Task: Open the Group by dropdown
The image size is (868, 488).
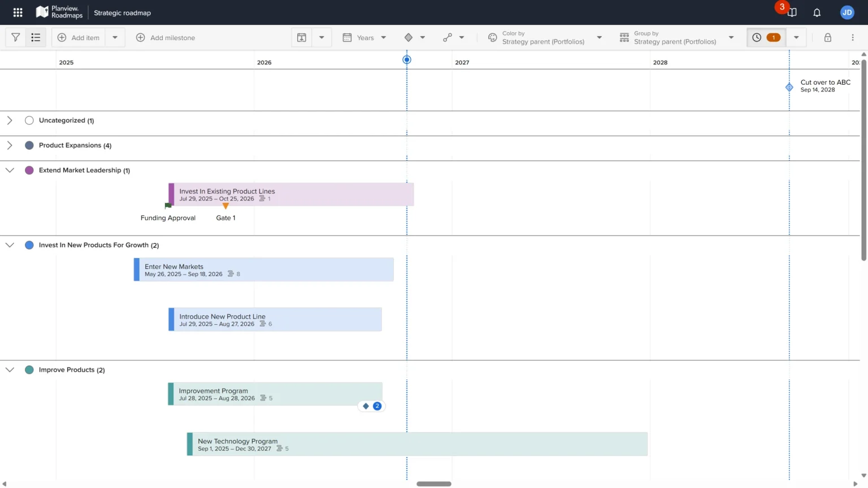Action: (x=677, y=37)
